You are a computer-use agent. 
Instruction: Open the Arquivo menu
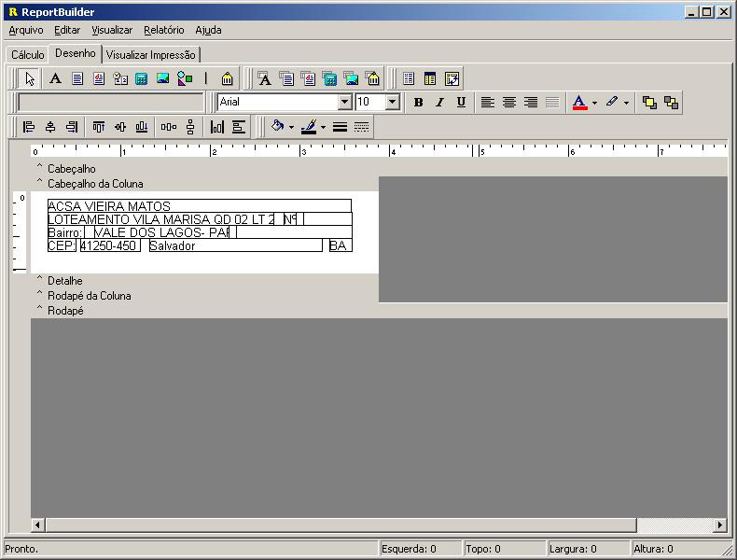[x=26, y=30]
